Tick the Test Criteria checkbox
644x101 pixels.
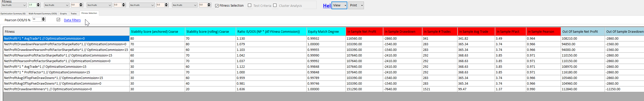tap(249, 5)
